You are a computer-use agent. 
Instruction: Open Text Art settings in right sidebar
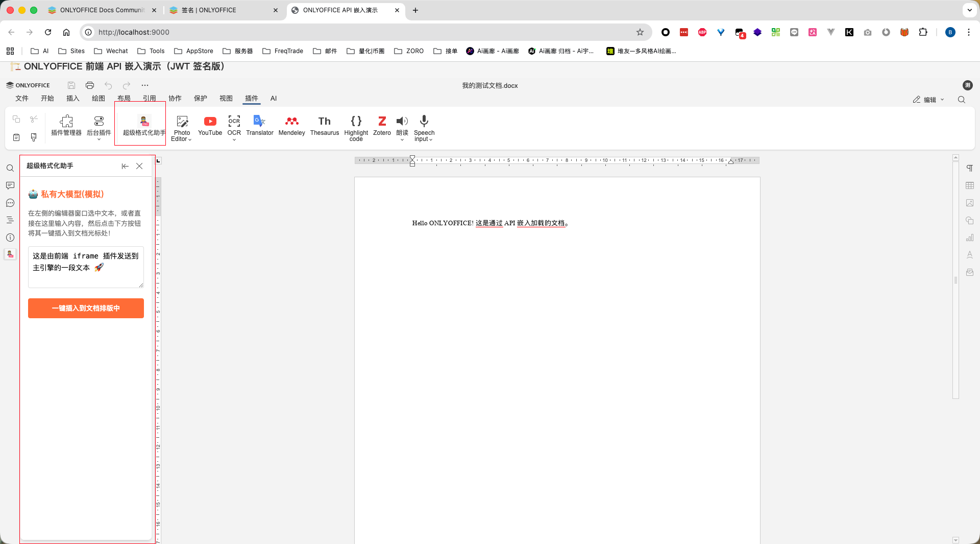click(x=970, y=255)
